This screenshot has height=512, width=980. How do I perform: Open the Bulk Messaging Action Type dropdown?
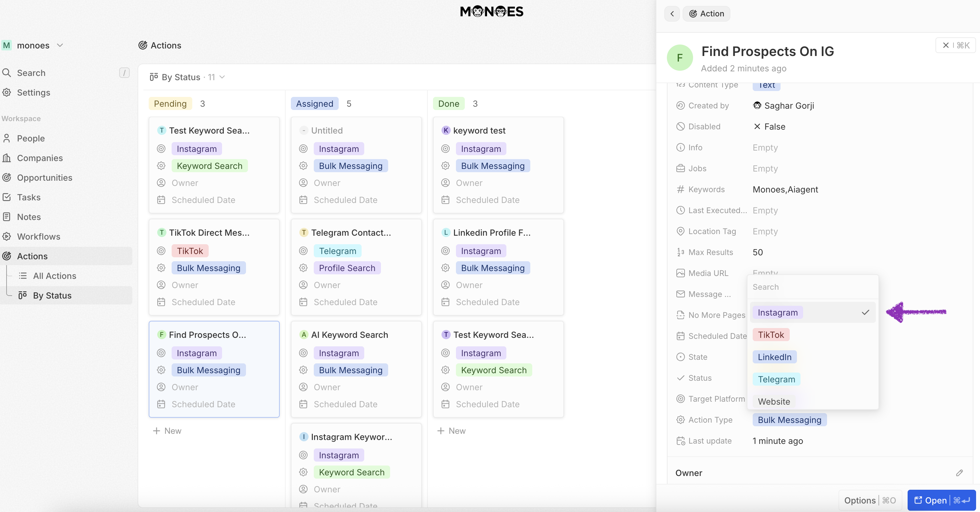click(x=789, y=420)
